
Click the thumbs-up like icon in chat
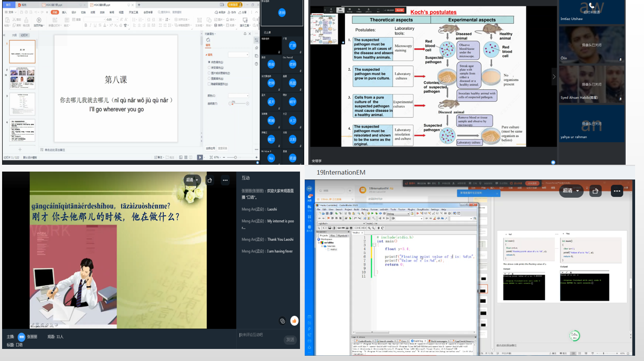(x=294, y=321)
